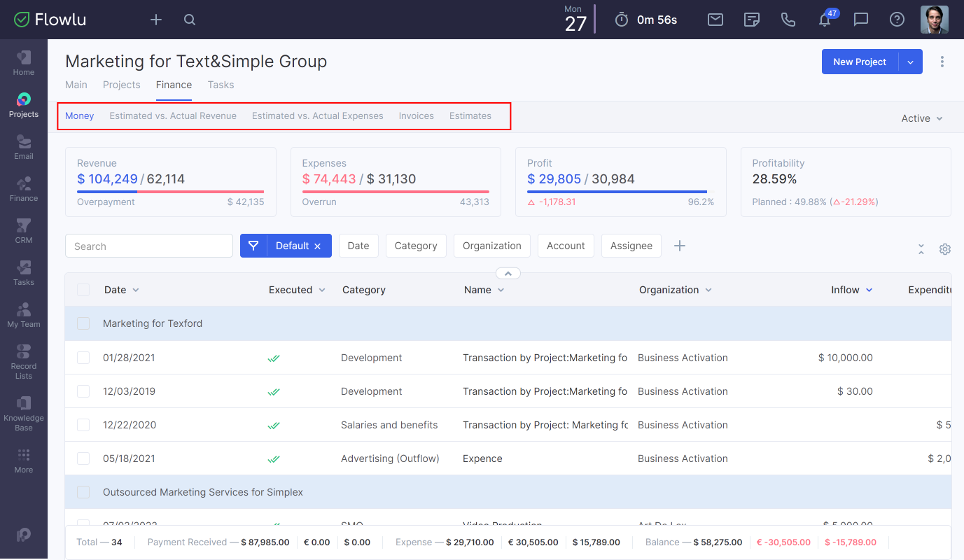Click the phone call icon
This screenshot has width=964, height=560.
click(x=788, y=20)
